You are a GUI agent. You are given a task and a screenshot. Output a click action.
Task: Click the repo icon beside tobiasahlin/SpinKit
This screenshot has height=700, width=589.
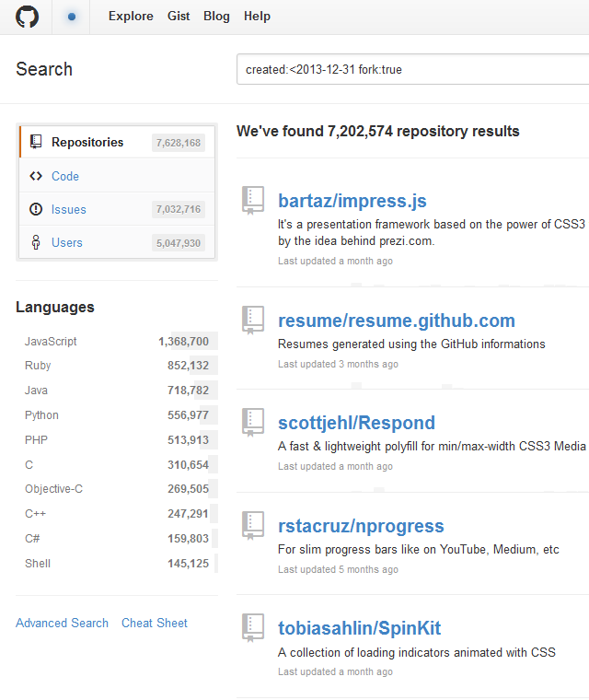[x=253, y=627]
